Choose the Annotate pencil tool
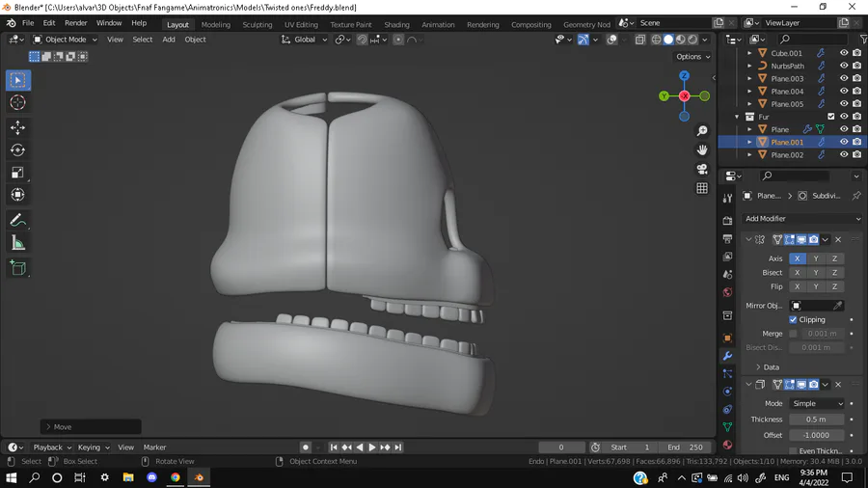868x488 pixels. [17, 221]
